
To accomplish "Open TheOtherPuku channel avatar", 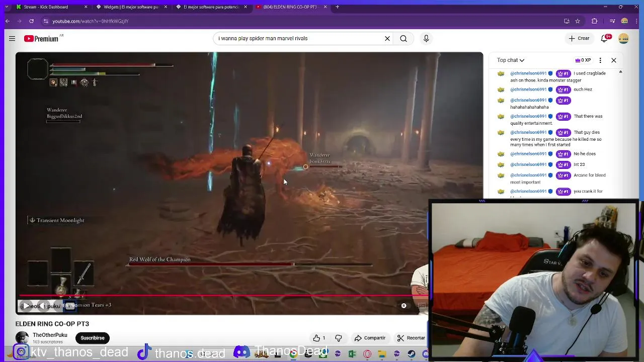I will [22, 338].
